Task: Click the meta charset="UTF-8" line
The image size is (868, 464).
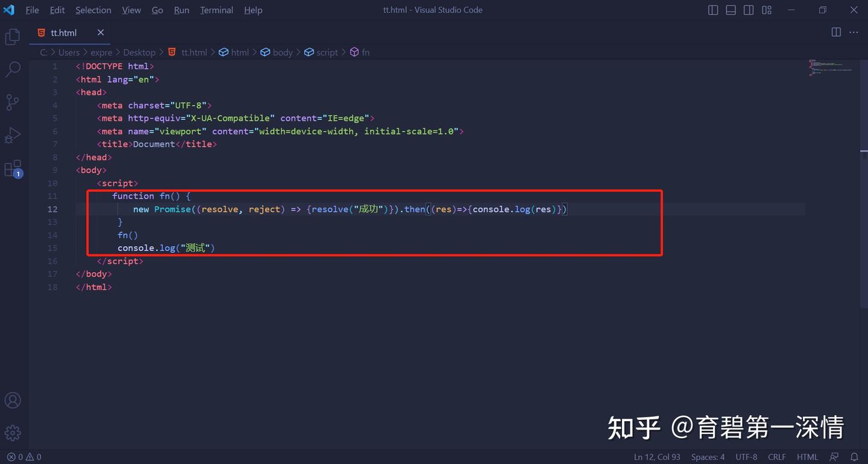Action: 154,106
